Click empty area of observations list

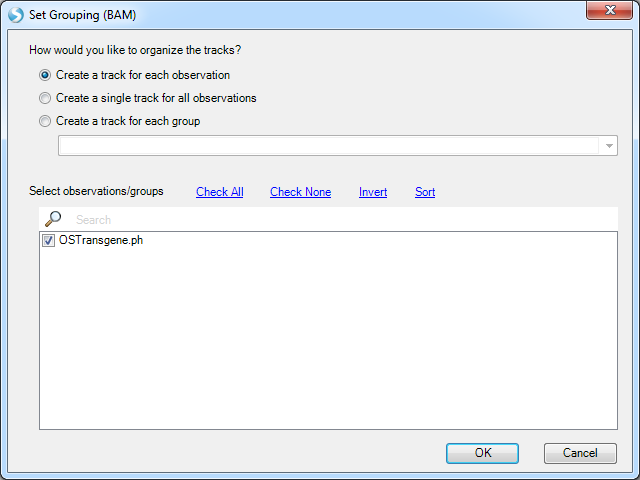[x=328, y=339]
